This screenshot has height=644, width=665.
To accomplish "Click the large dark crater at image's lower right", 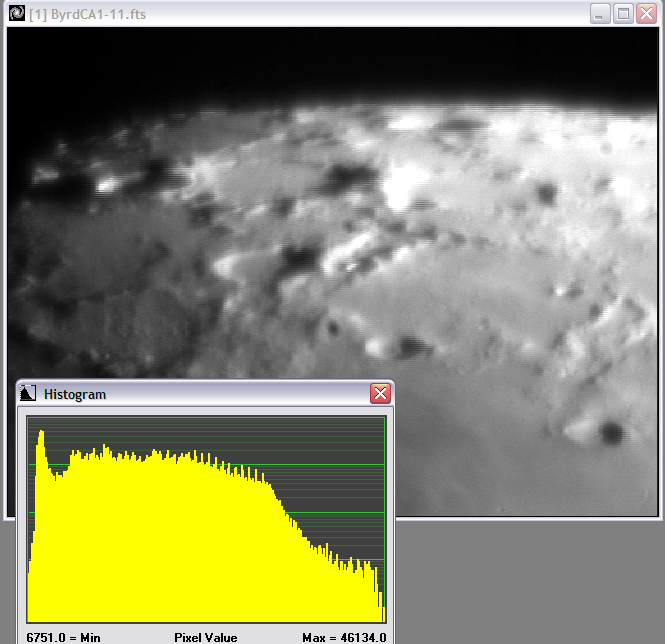I will (609, 432).
